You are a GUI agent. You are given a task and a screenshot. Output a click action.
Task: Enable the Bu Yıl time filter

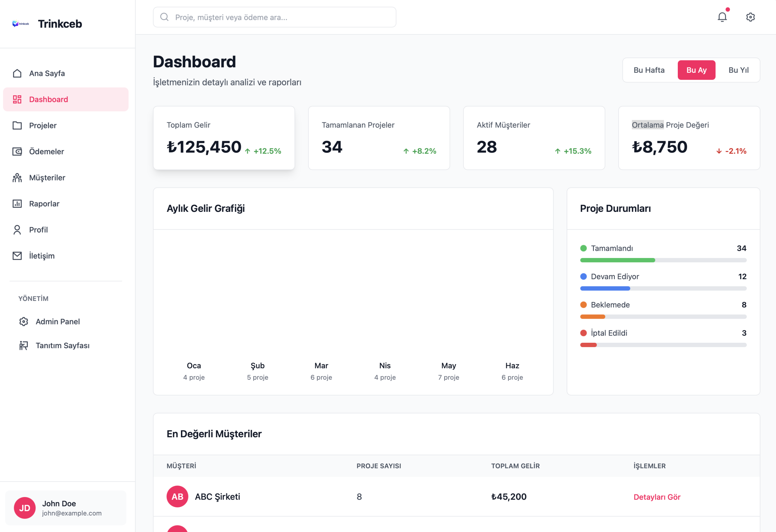coord(738,70)
